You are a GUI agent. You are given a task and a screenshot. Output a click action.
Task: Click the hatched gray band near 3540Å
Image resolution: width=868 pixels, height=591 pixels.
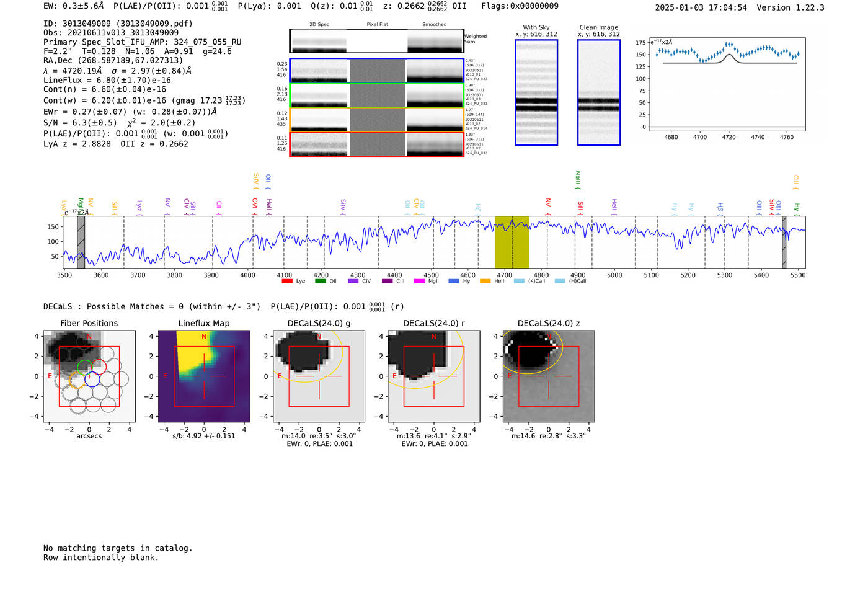81,242
